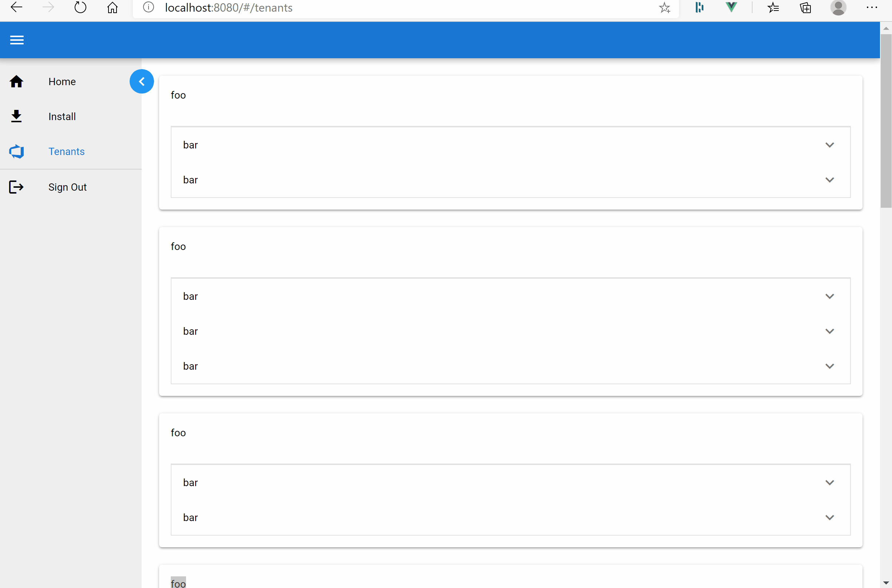Screen dimensions: 892x588
Task: Click the Sign Out exit icon
Action: pos(16,187)
